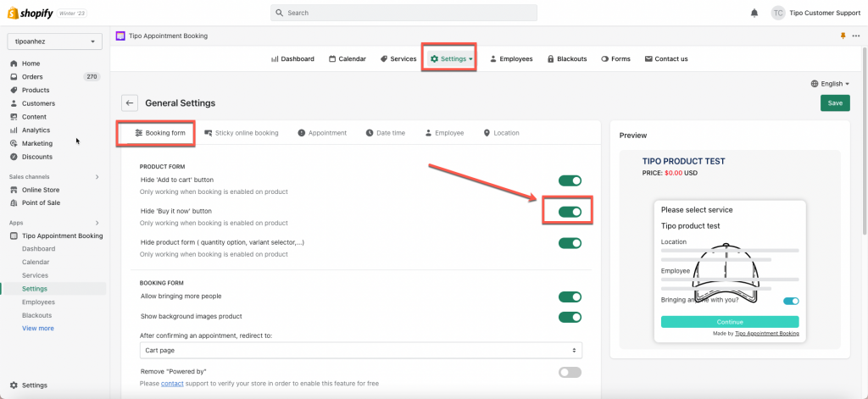Open Tipo Customer Support account menu
The height and width of the screenshot is (399, 868).
click(816, 13)
